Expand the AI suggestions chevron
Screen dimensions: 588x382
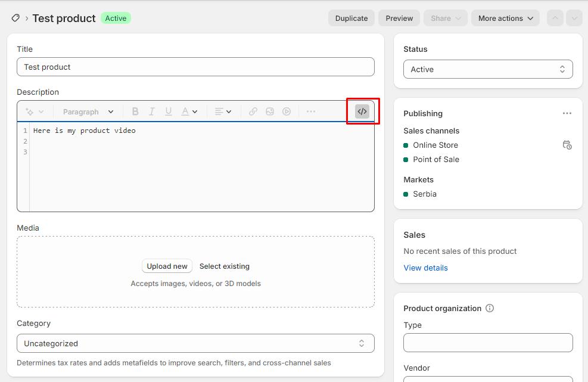tap(41, 111)
